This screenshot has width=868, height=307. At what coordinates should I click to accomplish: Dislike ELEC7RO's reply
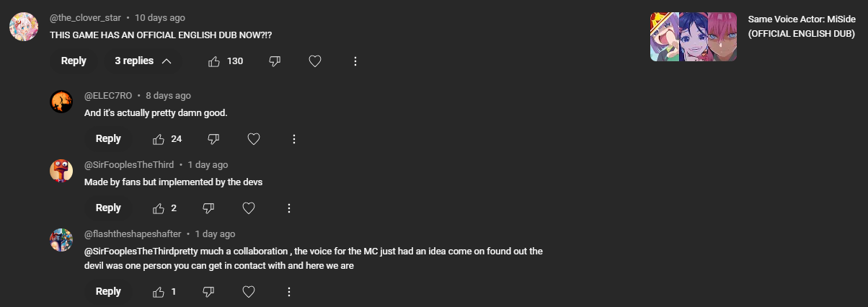pyautogui.click(x=213, y=139)
